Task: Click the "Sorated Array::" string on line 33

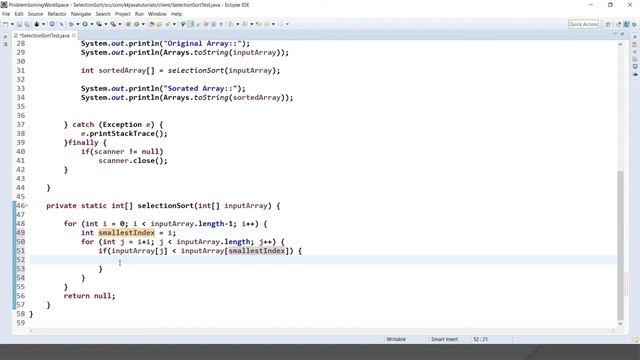Action: 200,89
